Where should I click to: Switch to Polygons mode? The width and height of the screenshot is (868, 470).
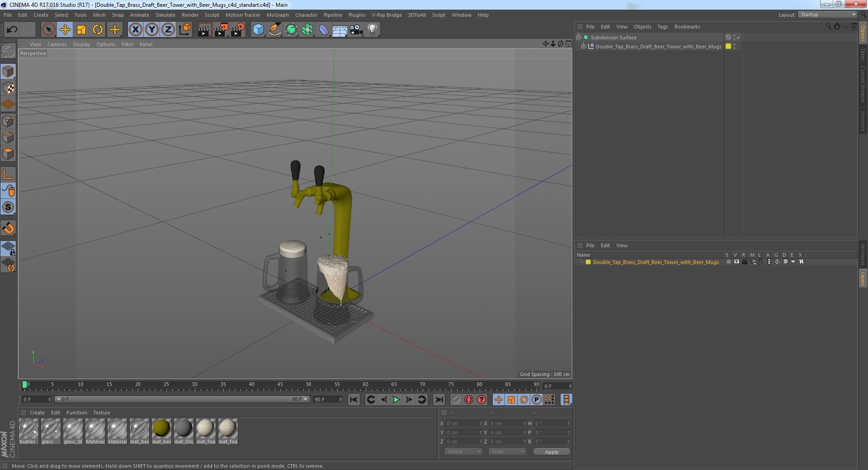click(8, 154)
